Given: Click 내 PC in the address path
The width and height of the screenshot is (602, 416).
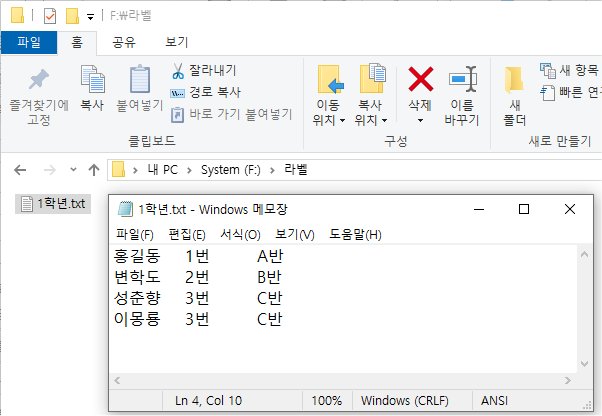Looking at the screenshot, I should [x=162, y=170].
